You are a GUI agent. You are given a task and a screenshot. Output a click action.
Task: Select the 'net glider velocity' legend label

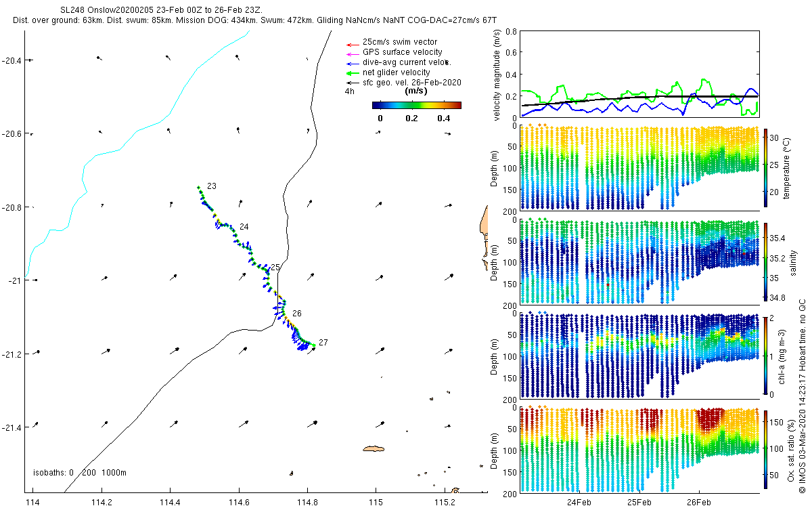click(x=397, y=72)
